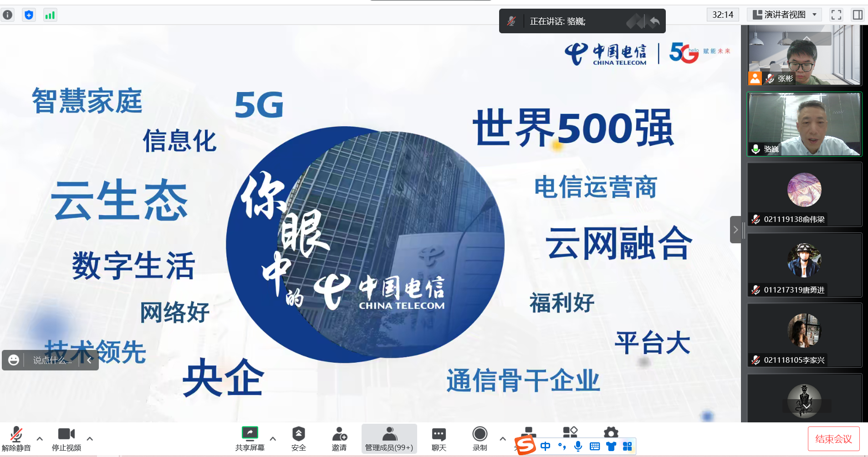Expand audio options arrow beside 解除静音
This screenshot has height=457, width=868.
click(x=40, y=439)
